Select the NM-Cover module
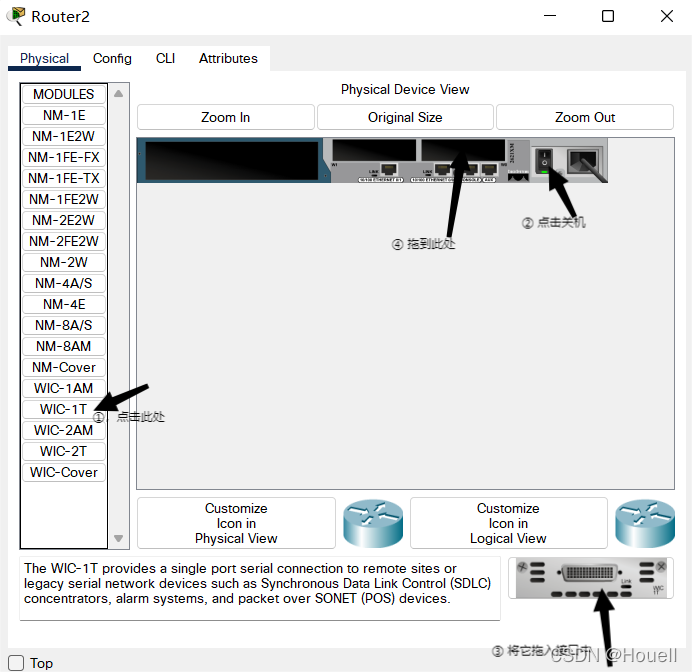The image size is (692, 672). tap(64, 367)
